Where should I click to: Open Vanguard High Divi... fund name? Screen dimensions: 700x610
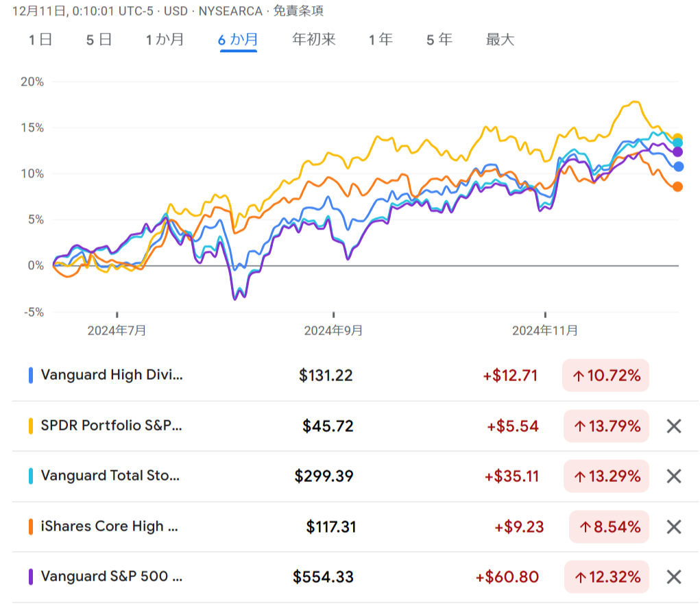coord(112,375)
